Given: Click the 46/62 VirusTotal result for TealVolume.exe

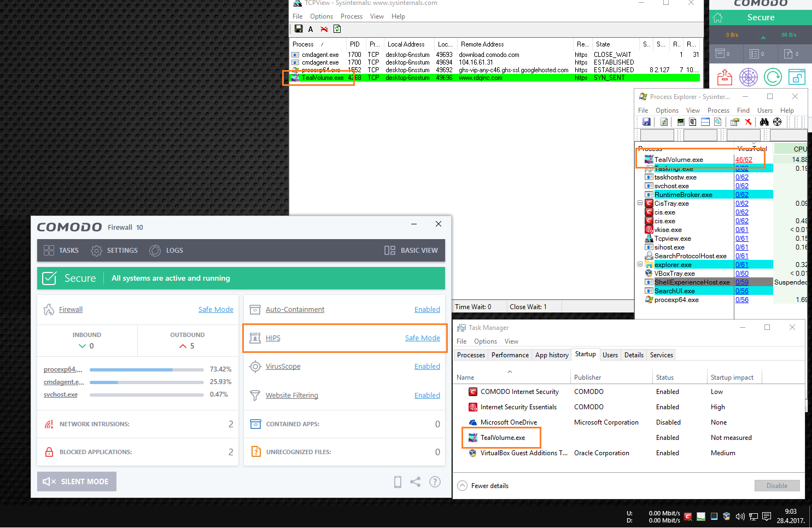Looking at the screenshot, I should click(x=744, y=160).
